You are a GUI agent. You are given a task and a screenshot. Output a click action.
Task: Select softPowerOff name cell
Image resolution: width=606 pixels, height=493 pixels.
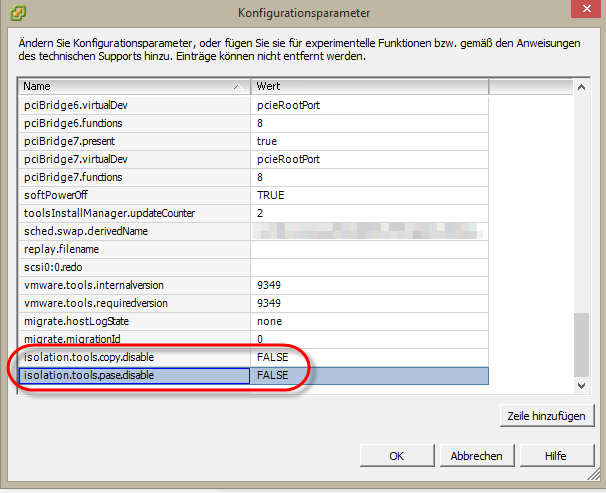(134, 195)
